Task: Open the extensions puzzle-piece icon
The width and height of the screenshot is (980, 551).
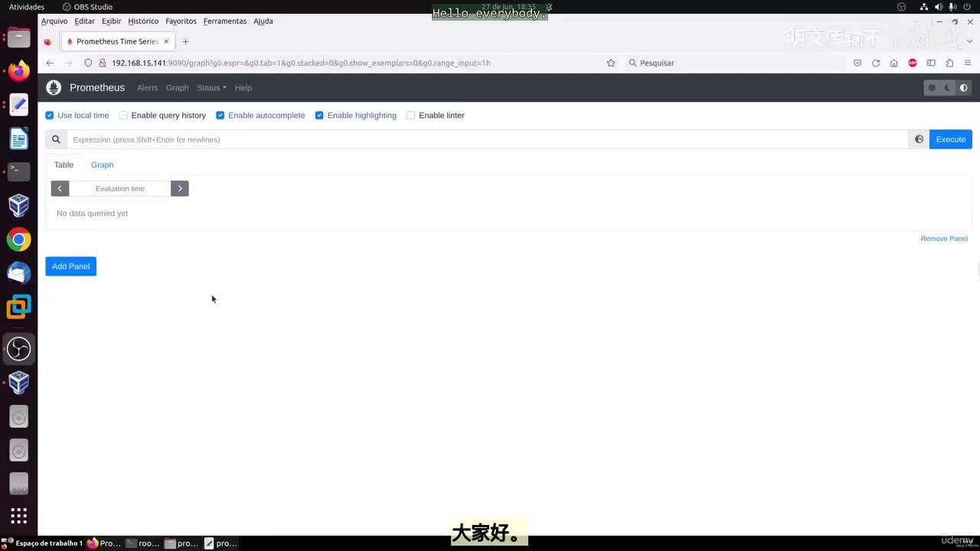Action: click(x=949, y=63)
